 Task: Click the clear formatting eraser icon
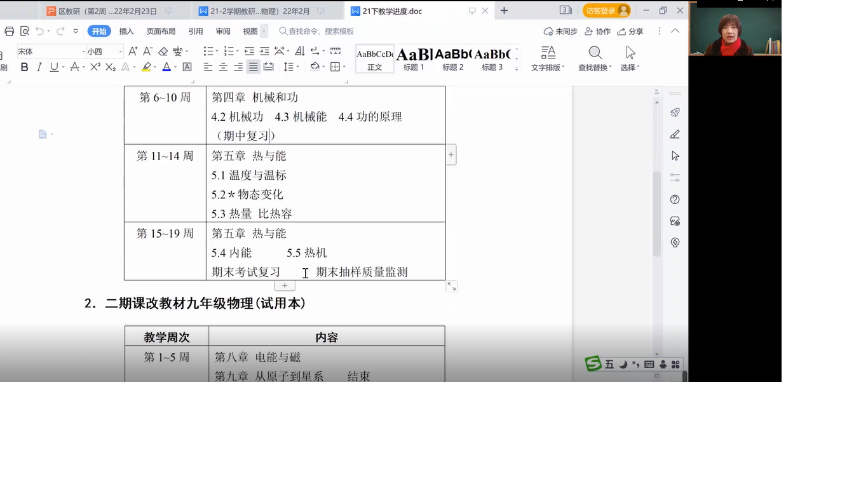click(x=163, y=51)
